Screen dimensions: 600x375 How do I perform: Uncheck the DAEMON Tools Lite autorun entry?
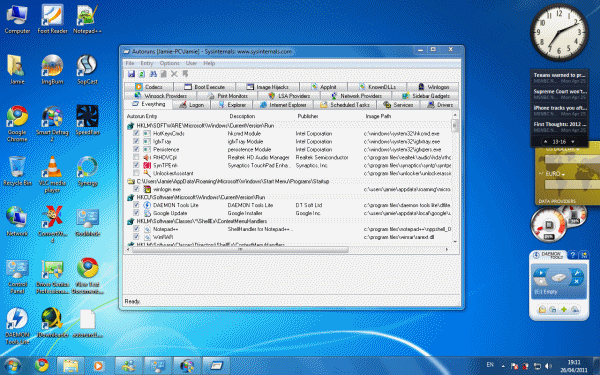(x=136, y=205)
